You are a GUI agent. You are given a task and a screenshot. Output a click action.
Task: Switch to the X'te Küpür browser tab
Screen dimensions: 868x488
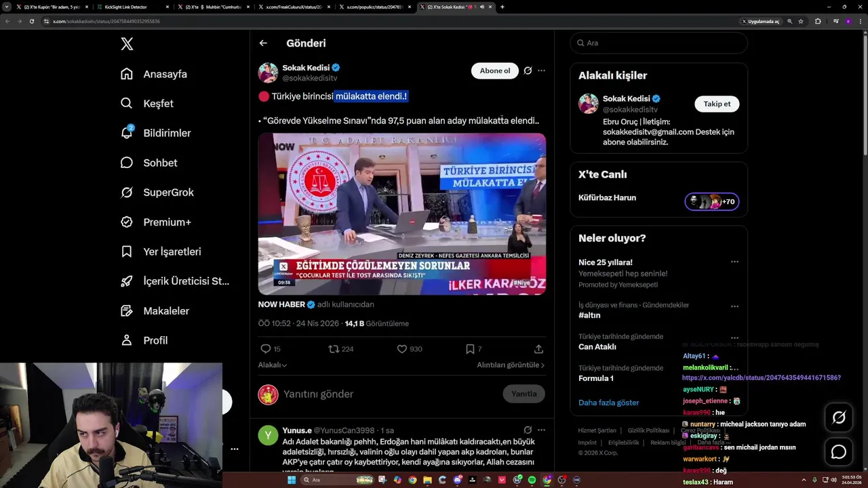[52, 7]
